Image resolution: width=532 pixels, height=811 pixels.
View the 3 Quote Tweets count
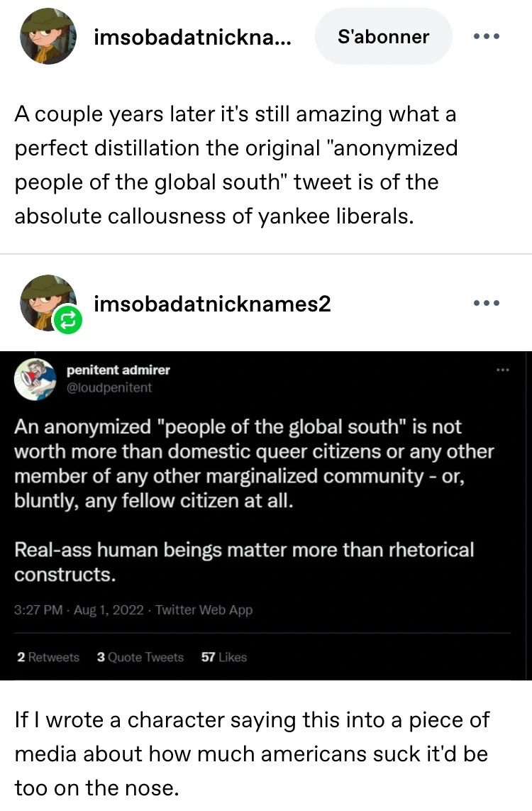pyautogui.click(x=140, y=657)
